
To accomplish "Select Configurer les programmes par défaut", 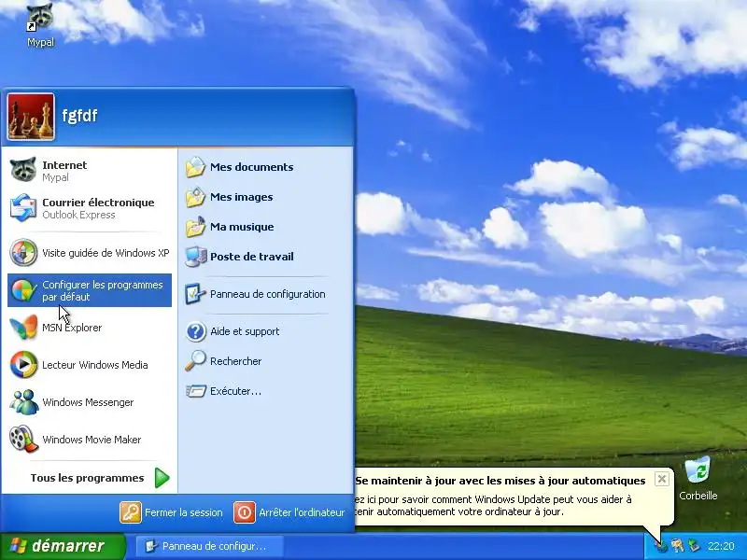I will 90,290.
